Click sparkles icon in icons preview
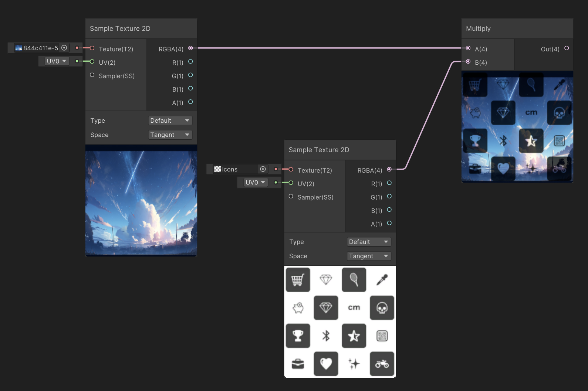The width and height of the screenshot is (588, 391). pyautogui.click(x=354, y=364)
